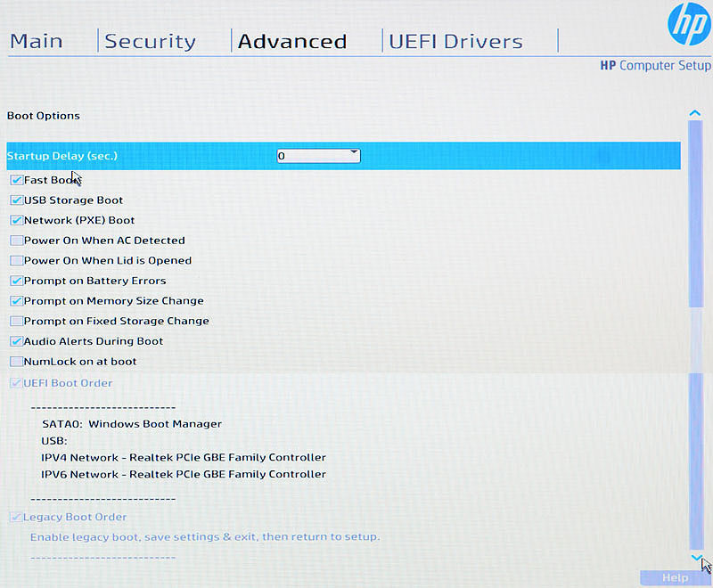Screen dimensions: 713x588
Task: Toggle Audio Alerts During Boot
Action: pos(16,341)
